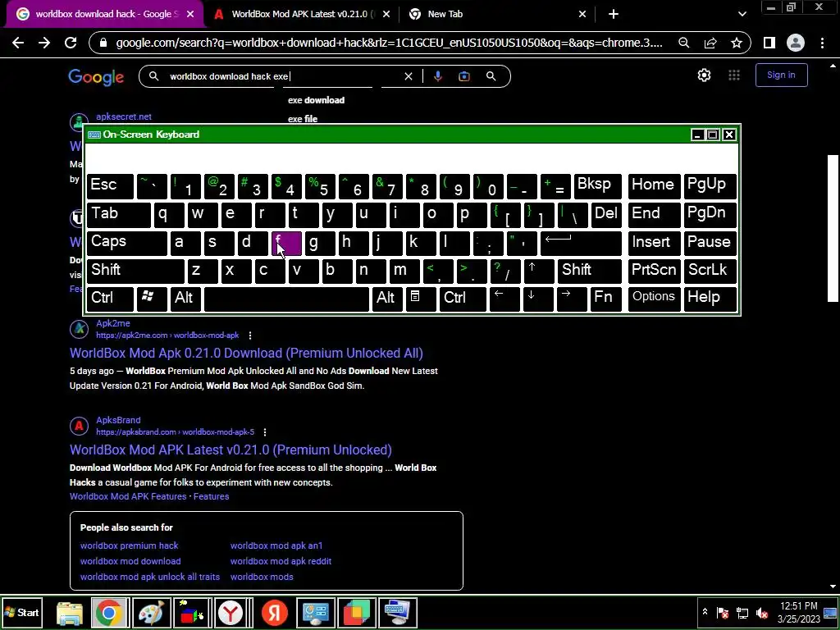This screenshot has width=840, height=630.
Task: Open more options for ApksBrand result
Action: (x=265, y=431)
